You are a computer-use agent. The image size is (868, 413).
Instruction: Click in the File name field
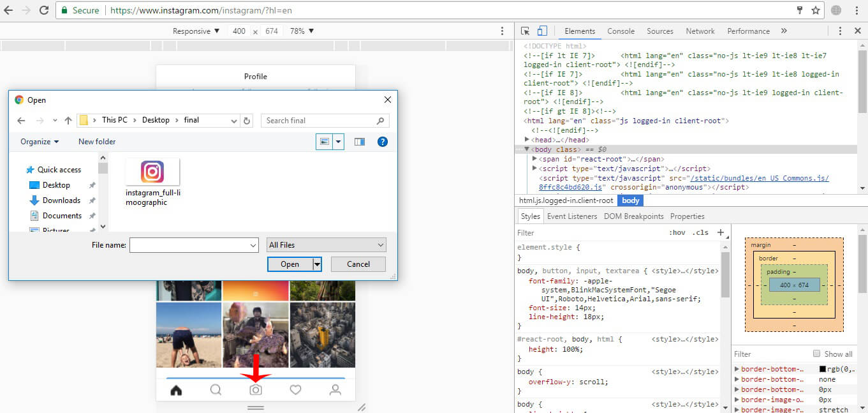189,245
